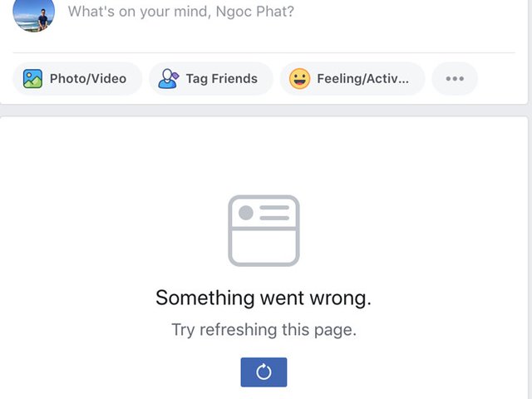
Task: Click the gray news feed placeholder icon
Action: pos(264,231)
